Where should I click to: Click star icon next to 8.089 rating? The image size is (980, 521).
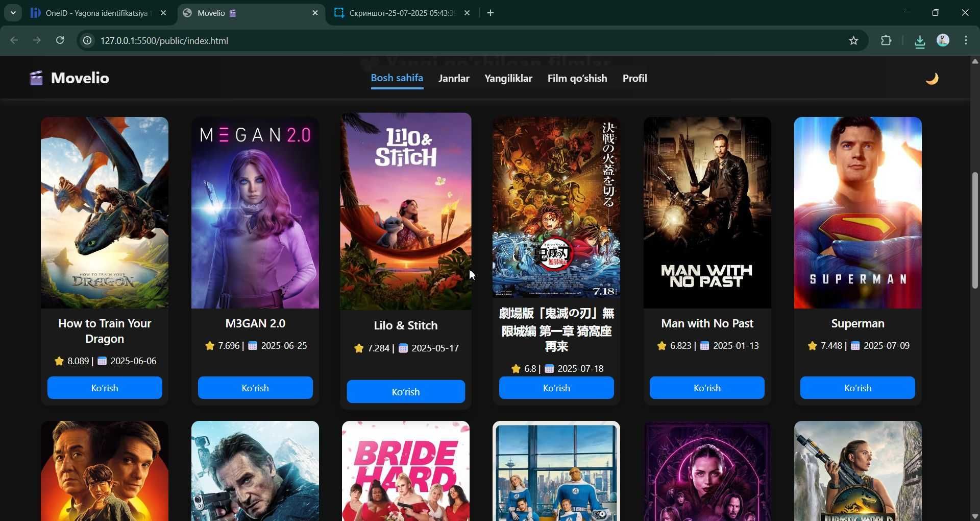[59, 361]
